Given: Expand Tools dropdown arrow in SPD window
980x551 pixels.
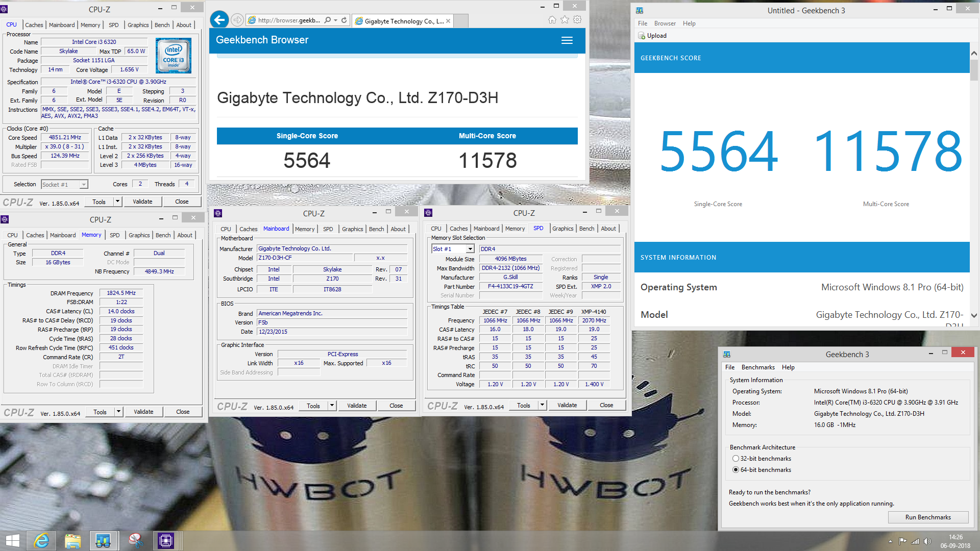Looking at the screenshot, I should (x=542, y=405).
